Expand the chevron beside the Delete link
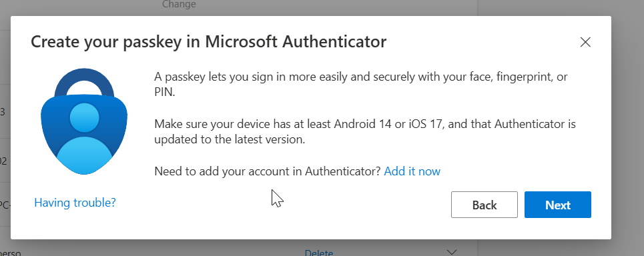 451,252
